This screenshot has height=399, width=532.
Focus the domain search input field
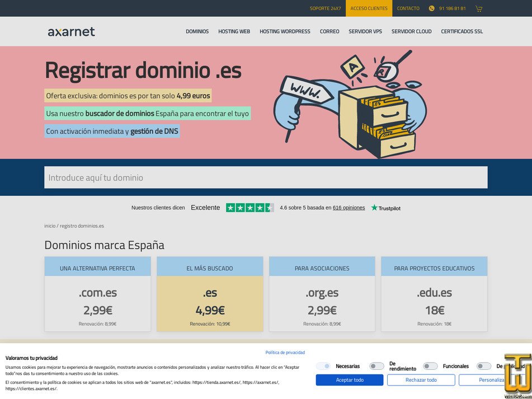(266, 177)
